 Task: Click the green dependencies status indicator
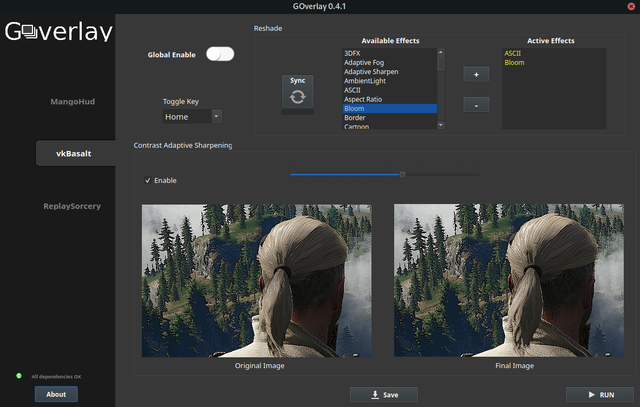(x=19, y=376)
